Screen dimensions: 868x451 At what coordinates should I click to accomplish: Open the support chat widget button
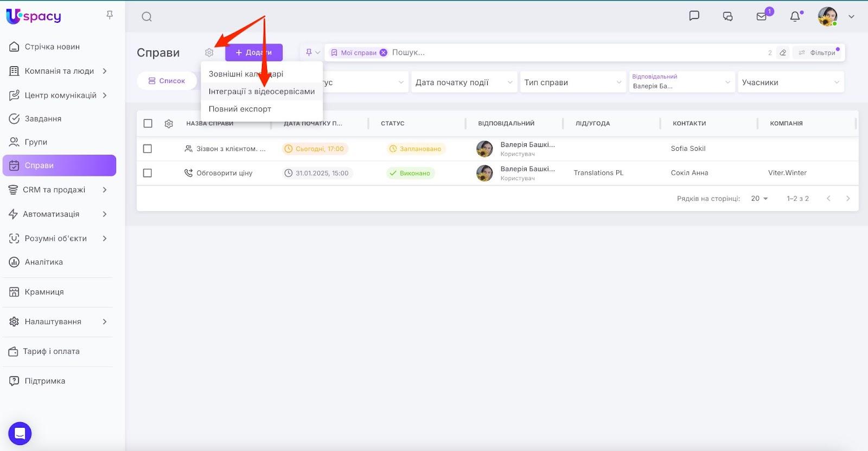(20, 434)
